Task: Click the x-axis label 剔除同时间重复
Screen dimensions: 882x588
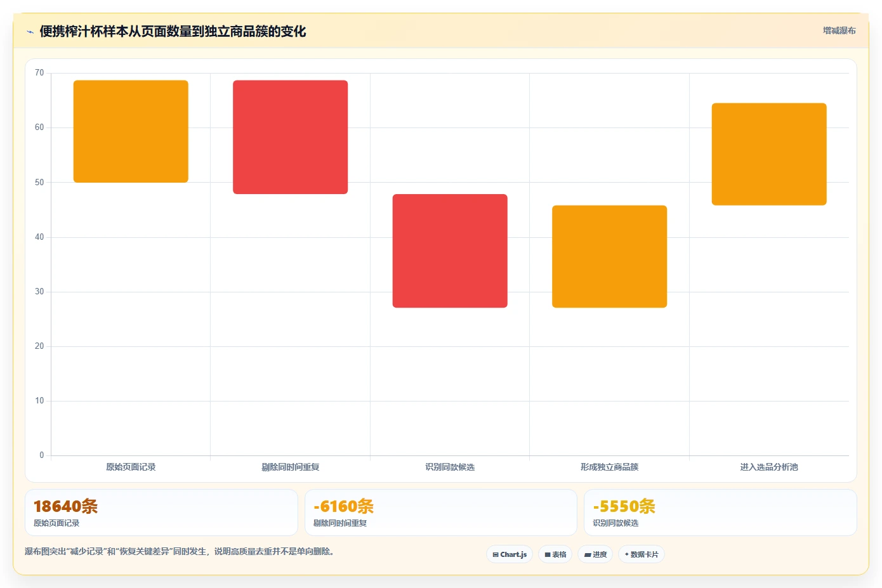Action: coord(291,467)
